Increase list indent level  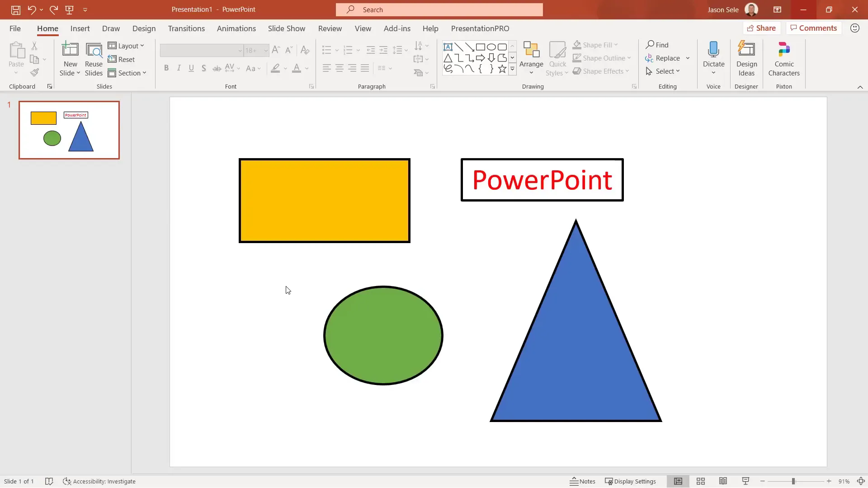coord(383,50)
